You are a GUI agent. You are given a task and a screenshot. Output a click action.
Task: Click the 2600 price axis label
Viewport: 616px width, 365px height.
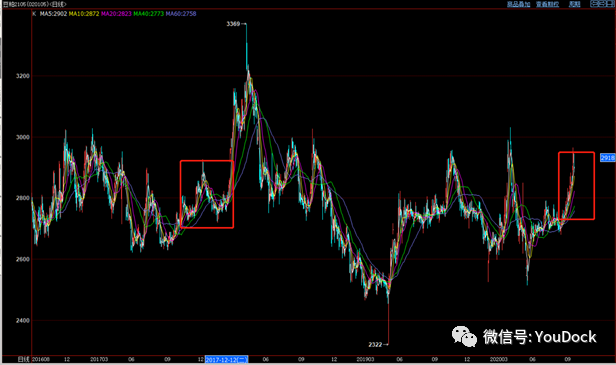(x=22, y=259)
